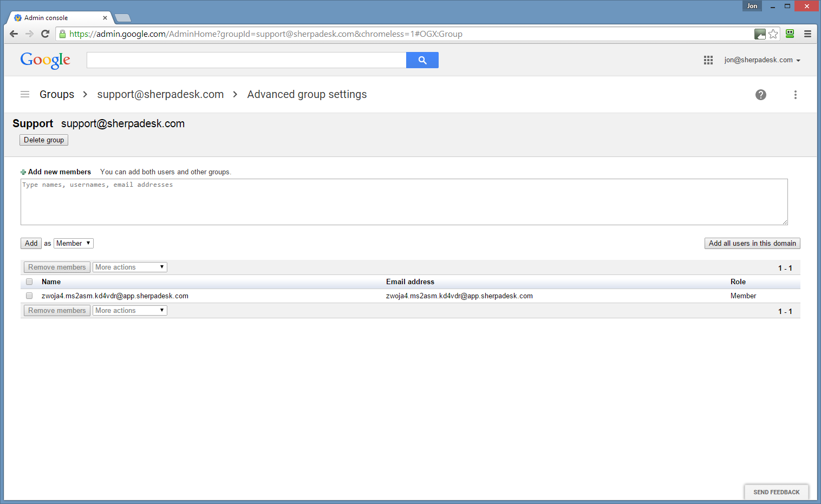Open the Help question mark icon
The height and width of the screenshot is (504, 821).
[760, 95]
